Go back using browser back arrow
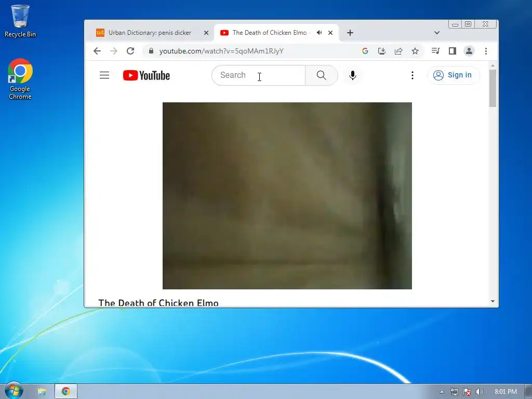This screenshot has height=399, width=532. click(x=97, y=51)
